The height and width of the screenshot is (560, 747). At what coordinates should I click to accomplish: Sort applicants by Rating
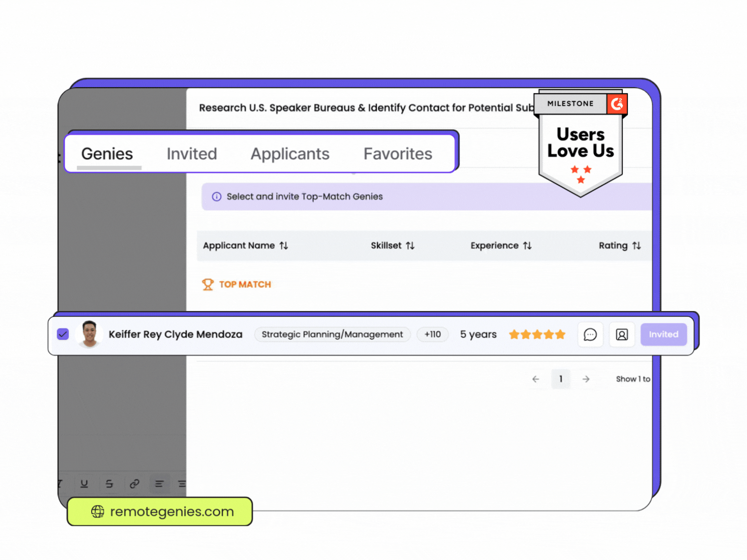point(637,245)
